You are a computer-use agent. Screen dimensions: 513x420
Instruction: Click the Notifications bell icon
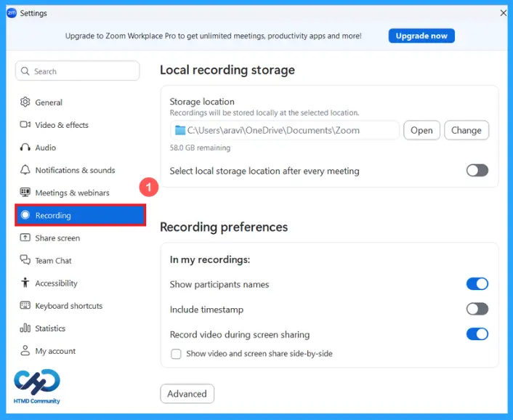click(25, 170)
